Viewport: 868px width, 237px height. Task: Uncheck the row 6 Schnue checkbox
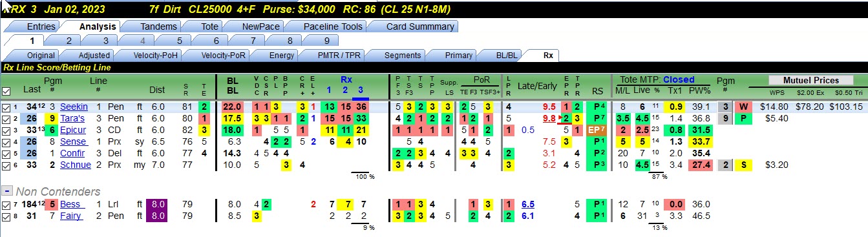tap(6, 165)
